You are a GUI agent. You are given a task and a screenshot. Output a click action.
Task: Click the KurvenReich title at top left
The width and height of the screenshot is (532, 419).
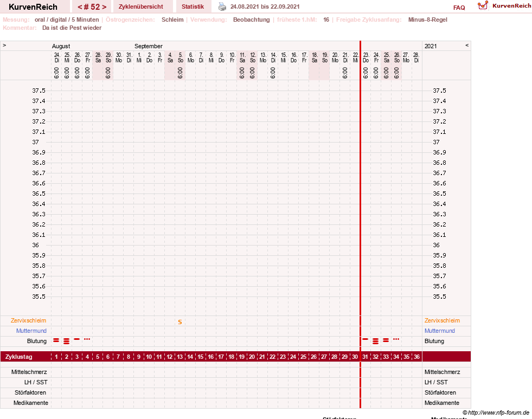coord(33,7)
